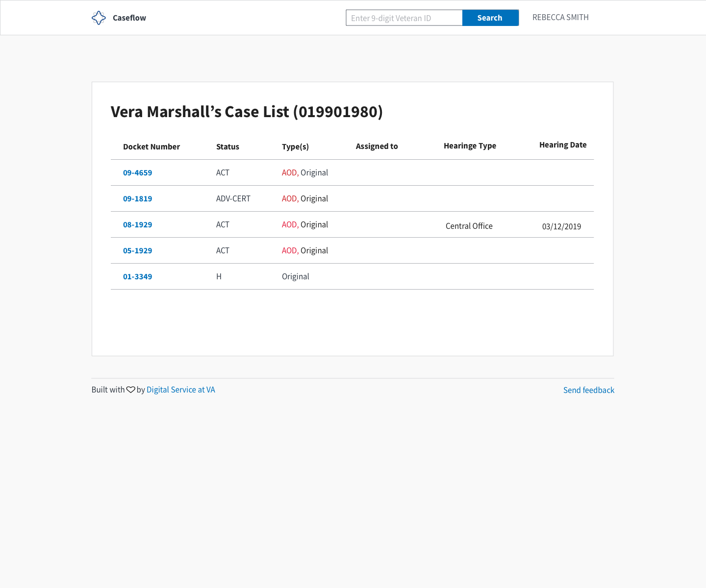
Task: Click the Docket Number column header
Action: click(x=151, y=147)
